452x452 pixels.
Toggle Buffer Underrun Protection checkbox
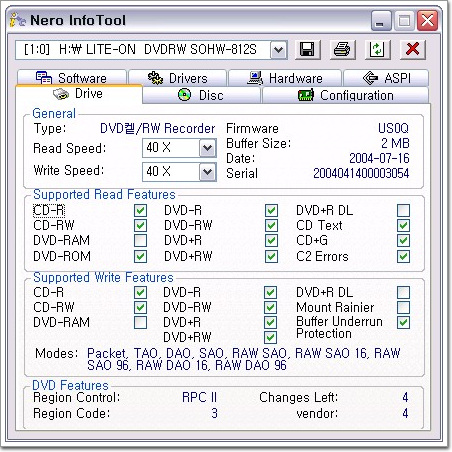point(403,322)
